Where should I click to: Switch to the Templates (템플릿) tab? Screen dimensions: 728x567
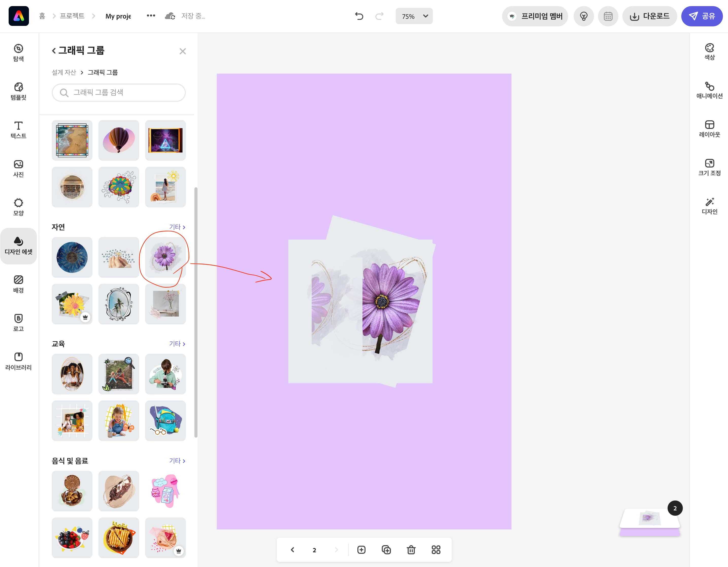pyautogui.click(x=18, y=91)
